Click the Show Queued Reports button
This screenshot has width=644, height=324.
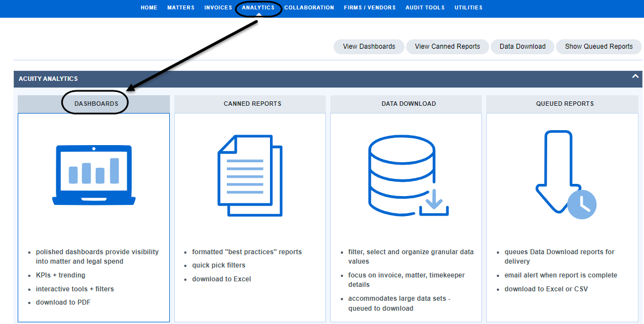tap(599, 47)
